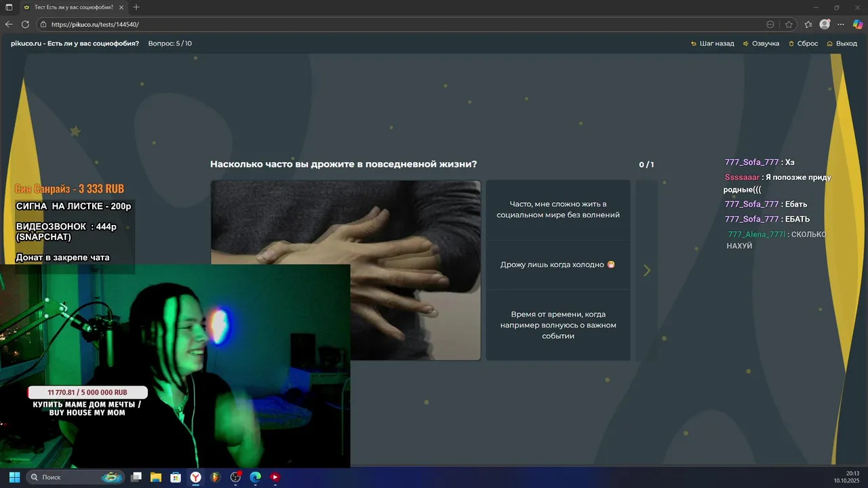Select answer 'Время от времени, когда например волнуюсь'

point(558,325)
